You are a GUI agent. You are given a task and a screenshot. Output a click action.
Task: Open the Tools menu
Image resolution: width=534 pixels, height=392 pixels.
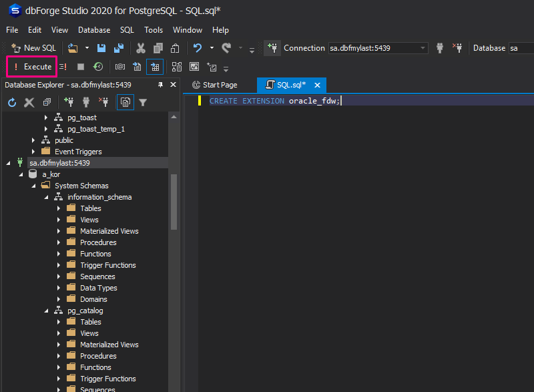(154, 30)
